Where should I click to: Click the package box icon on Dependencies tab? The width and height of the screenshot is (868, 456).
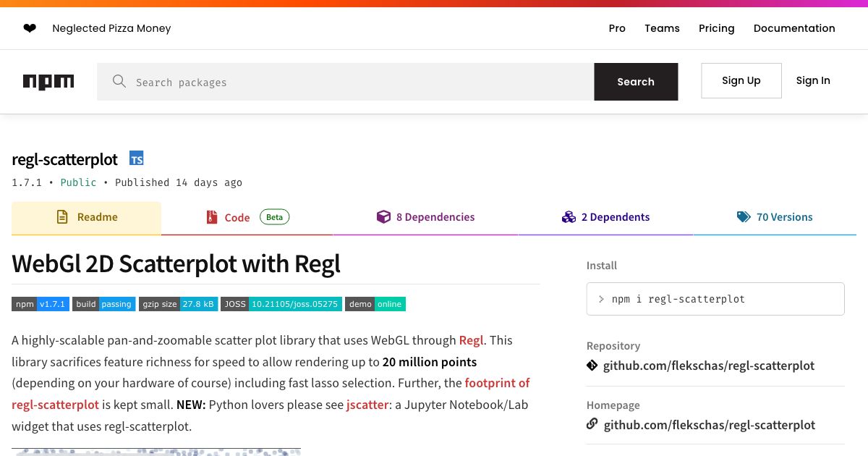point(383,216)
